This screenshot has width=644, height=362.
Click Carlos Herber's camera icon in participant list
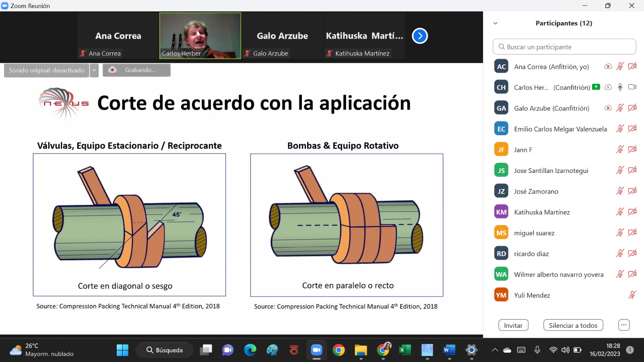pos(632,87)
